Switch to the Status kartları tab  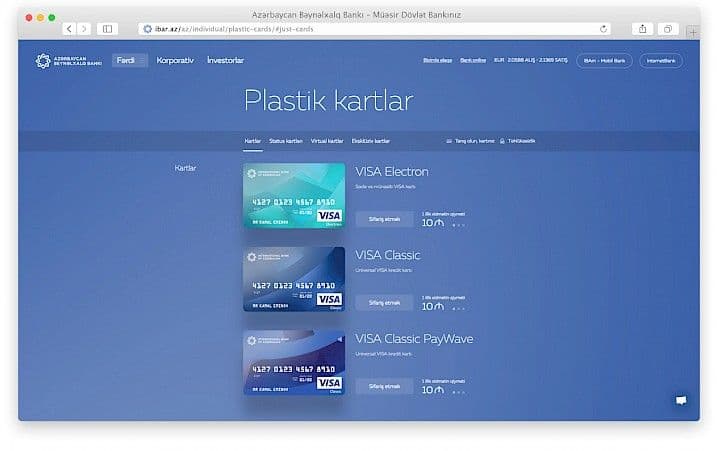coord(286,141)
